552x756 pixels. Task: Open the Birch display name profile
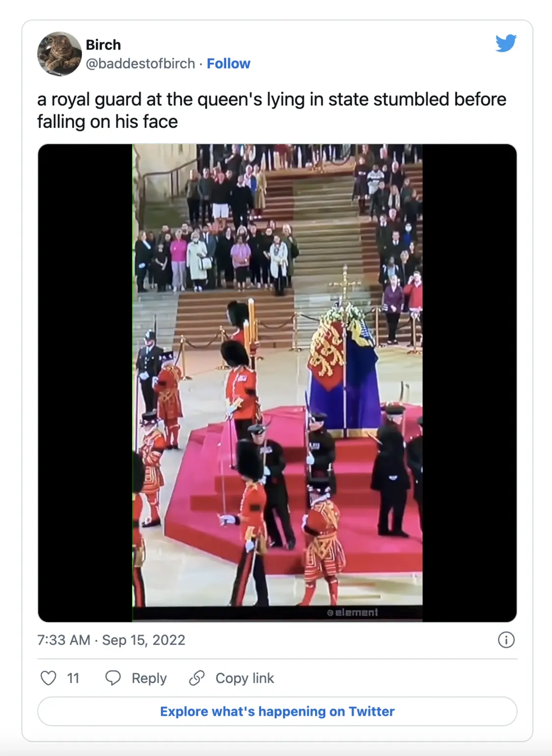pyautogui.click(x=103, y=45)
